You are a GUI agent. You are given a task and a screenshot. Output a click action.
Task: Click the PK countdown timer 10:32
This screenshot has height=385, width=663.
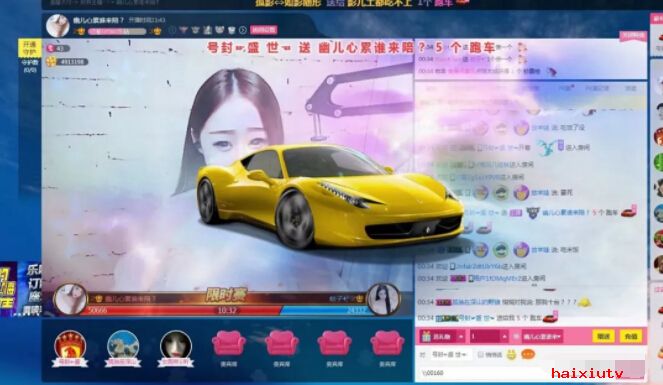(227, 311)
